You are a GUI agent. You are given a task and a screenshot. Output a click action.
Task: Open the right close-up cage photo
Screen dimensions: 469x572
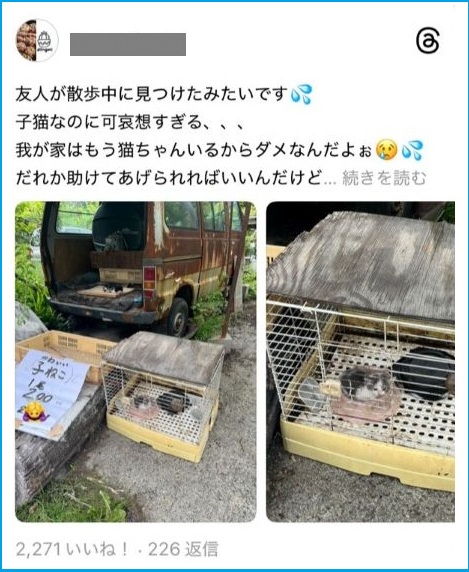360,362
